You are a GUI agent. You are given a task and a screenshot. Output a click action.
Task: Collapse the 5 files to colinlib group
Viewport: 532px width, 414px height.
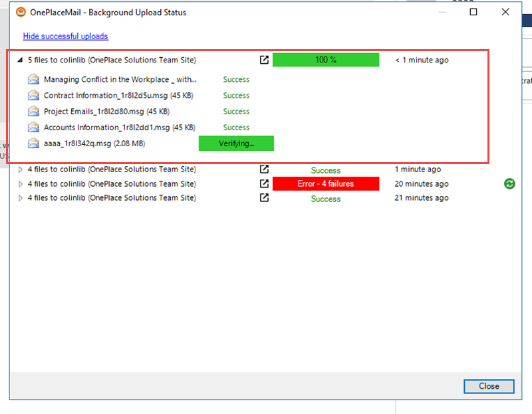[x=20, y=60]
